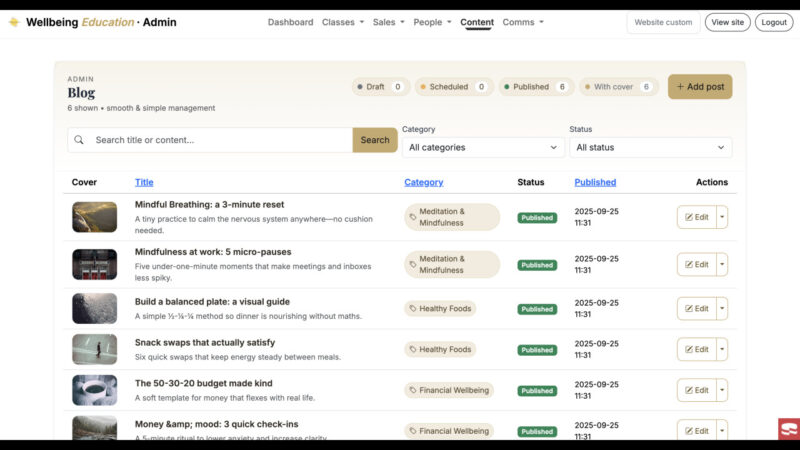Click title Mindfulness at work: 5 micro-pauses
800x450 pixels.
tap(213, 252)
